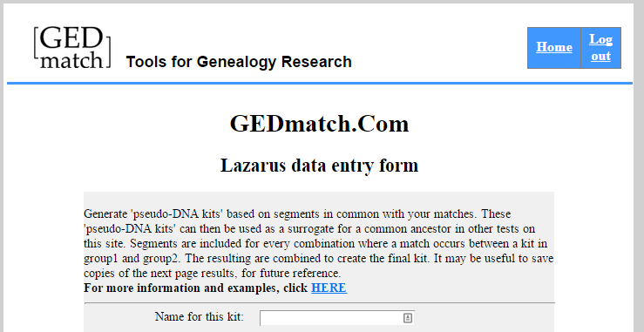Click the 'Name for this kit:' label
Screen dimensions: 644x332
tap(200, 317)
